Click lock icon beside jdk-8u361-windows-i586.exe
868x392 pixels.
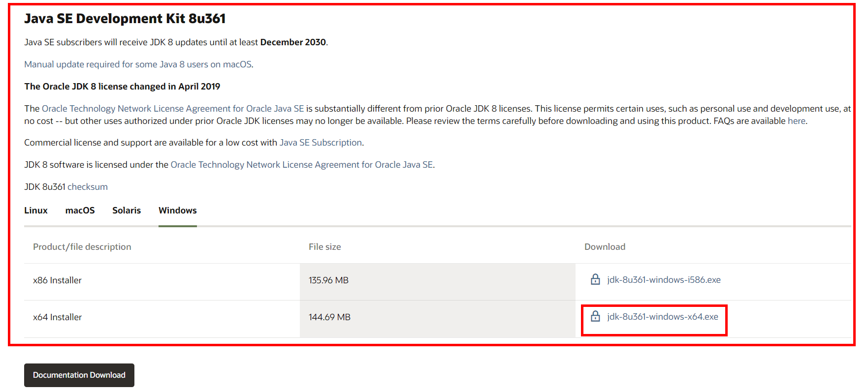595,279
